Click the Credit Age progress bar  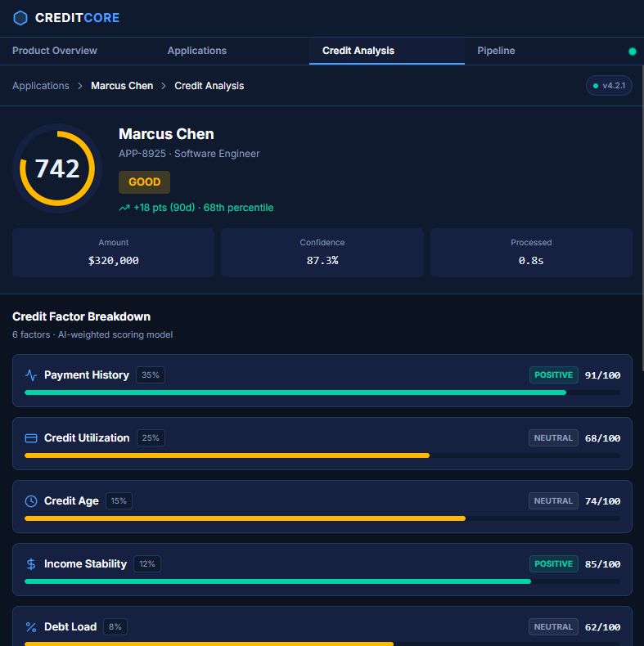322,518
